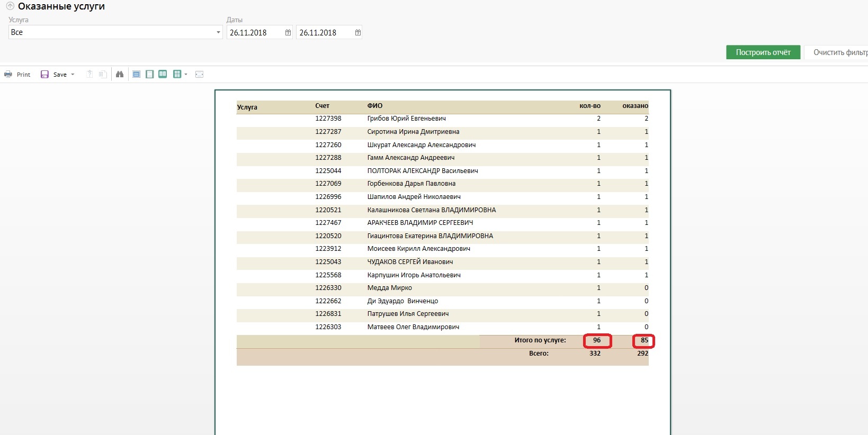This screenshot has width=868, height=435.
Task: Open the Услуга dropdown showing Все
Action: click(115, 32)
